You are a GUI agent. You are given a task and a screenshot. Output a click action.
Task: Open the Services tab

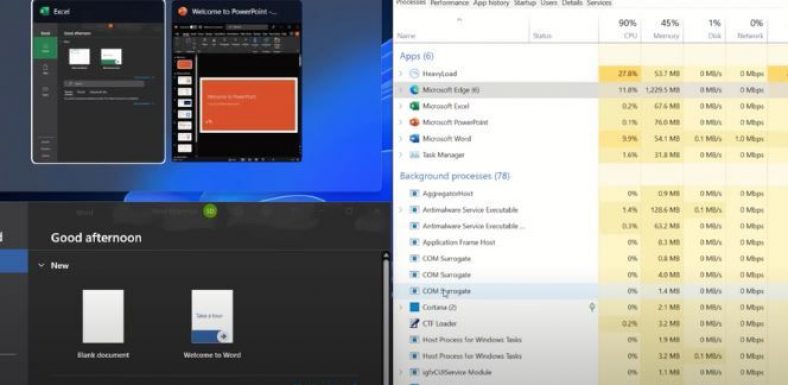pyautogui.click(x=599, y=3)
